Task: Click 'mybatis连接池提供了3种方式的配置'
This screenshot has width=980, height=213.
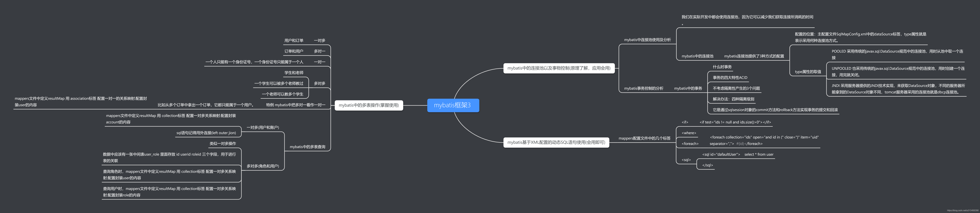Action: 754,56
